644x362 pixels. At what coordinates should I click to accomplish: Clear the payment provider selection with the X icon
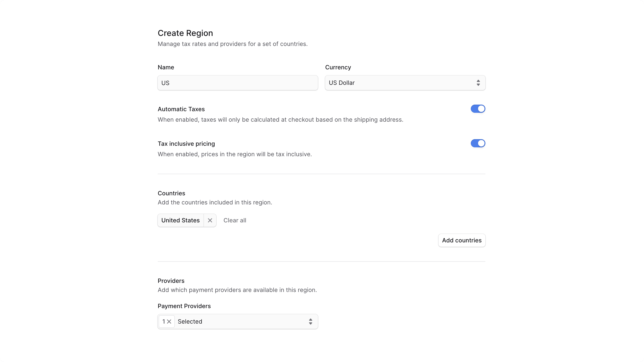169,321
